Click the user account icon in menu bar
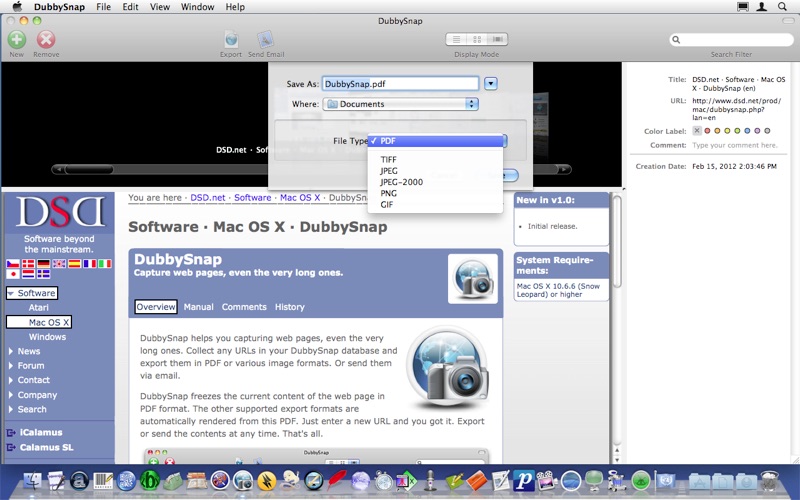The height and width of the screenshot is (500, 800). pos(762,7)
